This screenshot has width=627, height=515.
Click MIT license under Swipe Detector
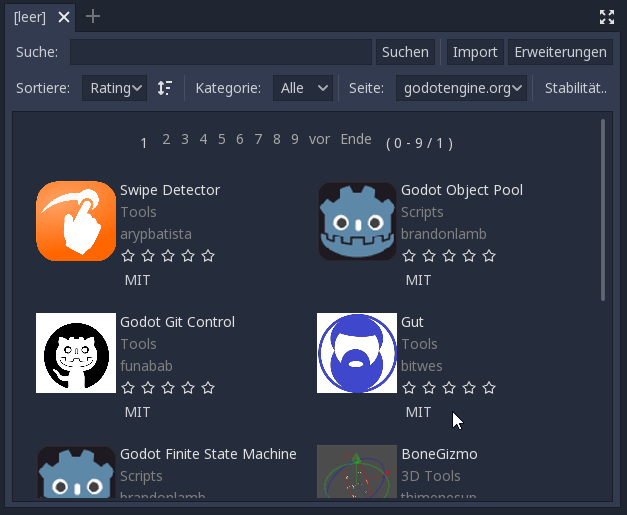(x=138, y=280)
